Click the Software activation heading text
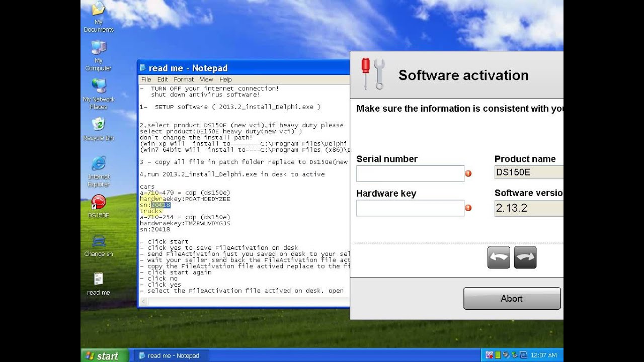The height and width of the screenshot is (362, 644). (463, 75)
